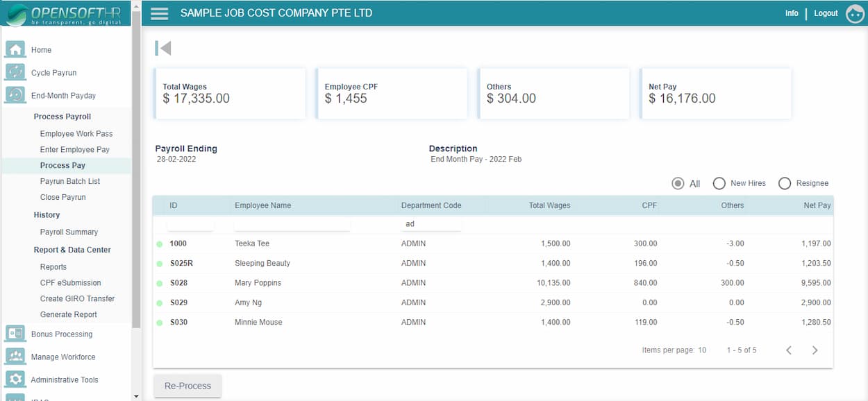Click the Department Code filter field containing ad

[431, 223]
